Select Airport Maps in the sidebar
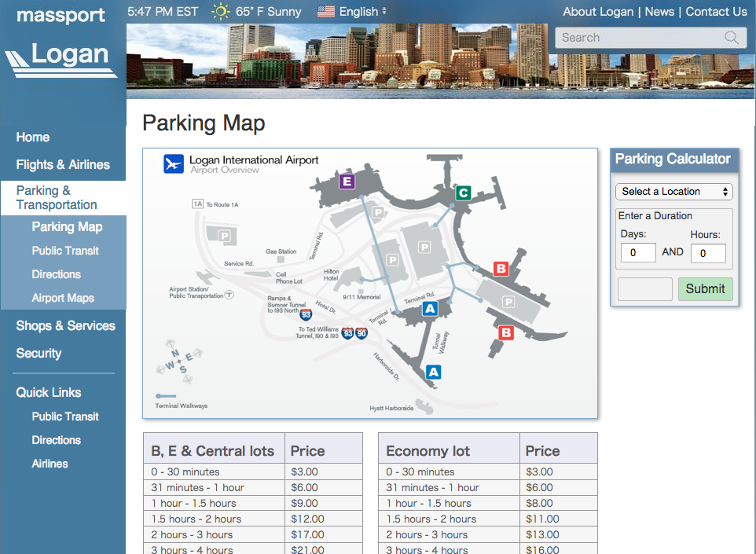This screenshot has width=756, height=554. [x=63, y=298]
